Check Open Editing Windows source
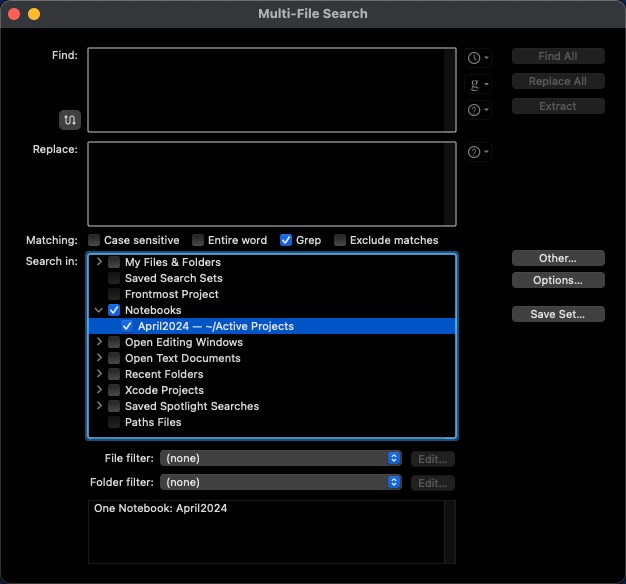 coord(114,342)
